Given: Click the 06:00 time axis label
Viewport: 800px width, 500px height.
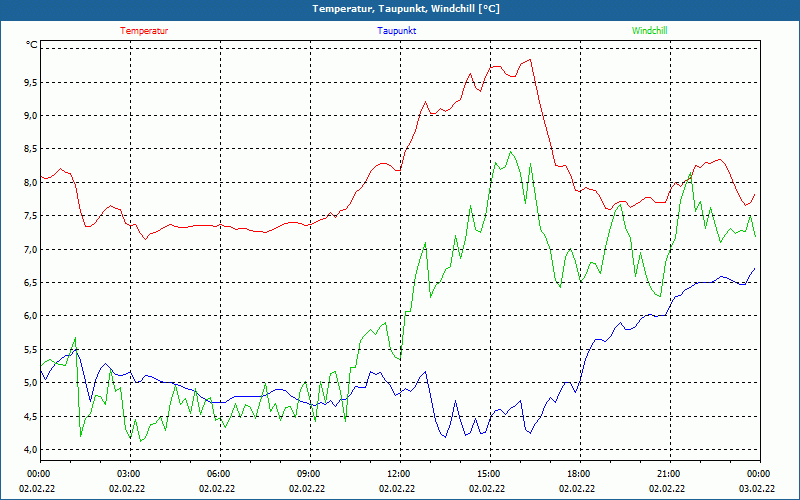Looking at the screenshot, I should click(219, 474).
